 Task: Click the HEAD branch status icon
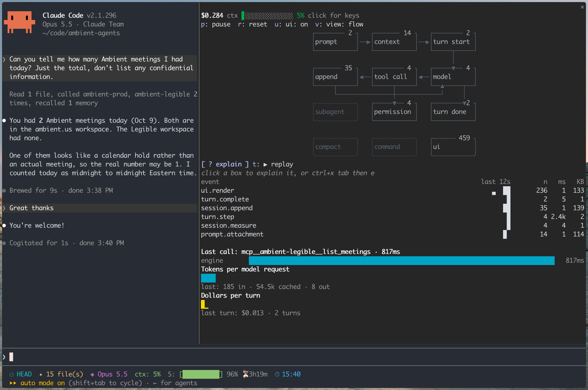coord(11,374)
